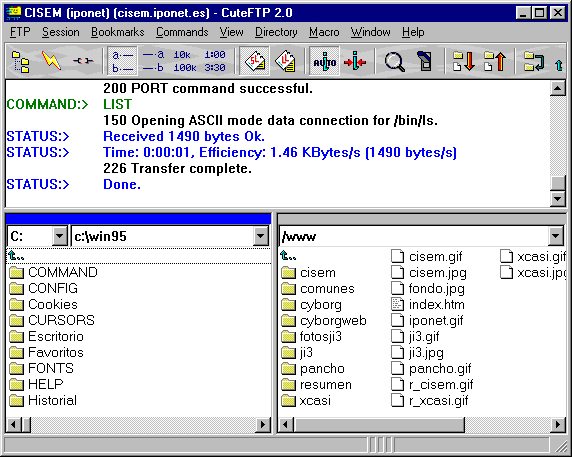Select the Historial local folder
This screenshot has width=572, height=457.
tap(43, 400)
